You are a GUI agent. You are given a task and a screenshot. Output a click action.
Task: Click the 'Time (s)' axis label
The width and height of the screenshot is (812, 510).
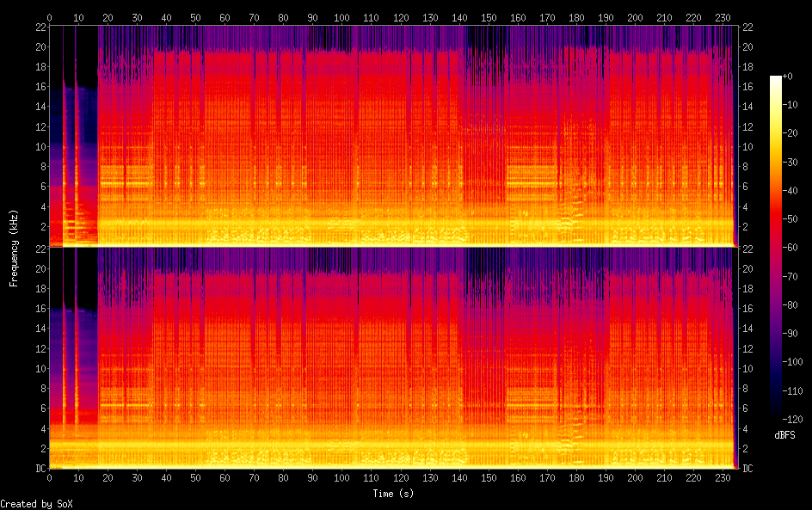pyautogui.click(x=391, y=494)
